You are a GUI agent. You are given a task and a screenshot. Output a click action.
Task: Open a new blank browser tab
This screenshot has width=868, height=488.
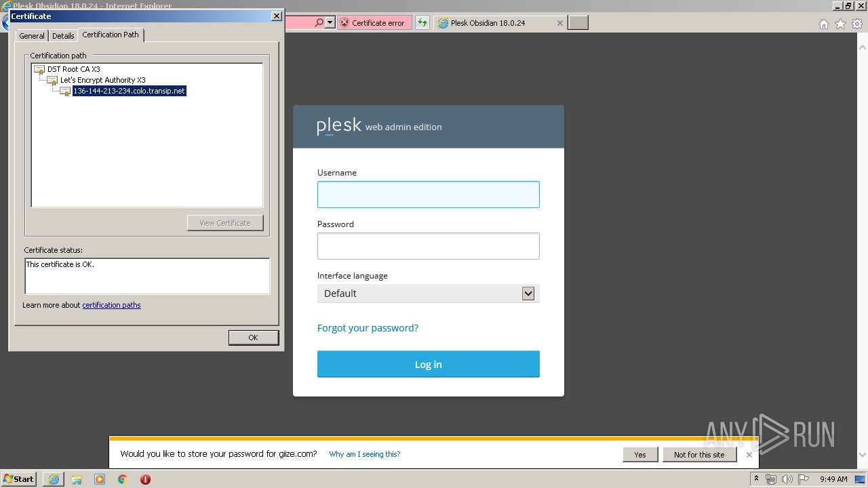pyautogui.click(x=578, y=22)
